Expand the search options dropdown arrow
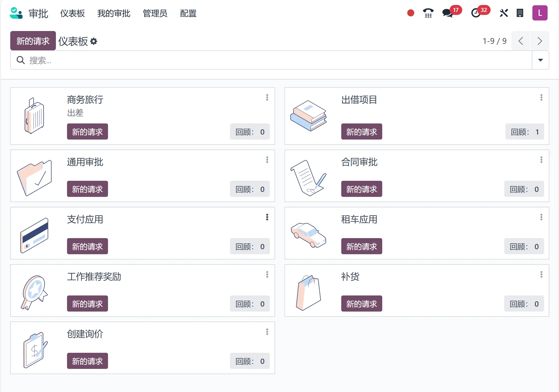Screen dimensions: 559x392 (540, 60)
